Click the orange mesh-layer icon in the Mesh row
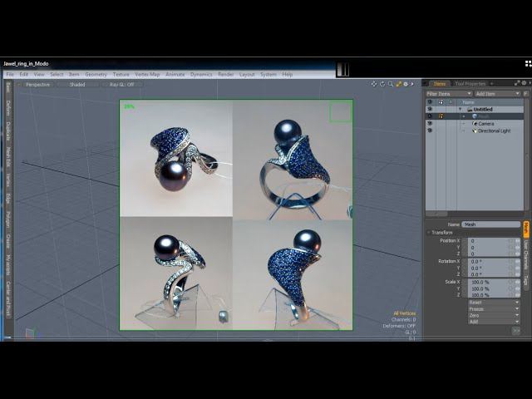The image size is (532, 399). point(441,116)
